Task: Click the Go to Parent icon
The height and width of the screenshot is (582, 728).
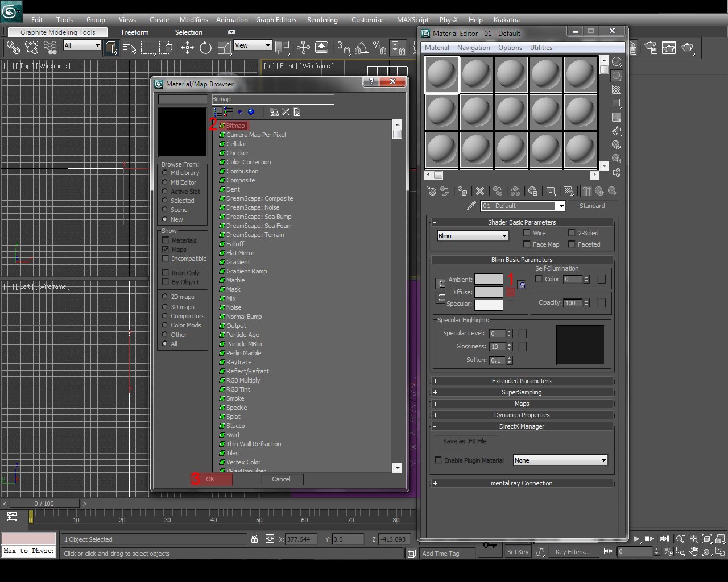Action: coord(599,191)
